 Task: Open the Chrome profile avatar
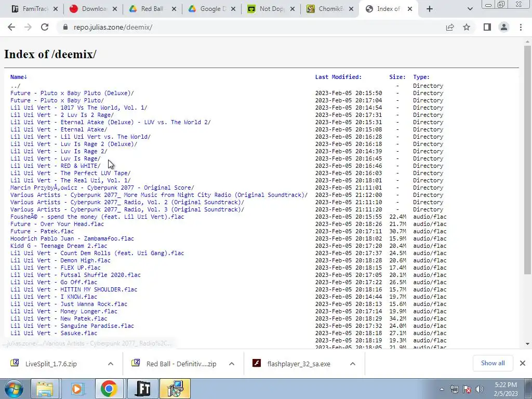(504, 27)
